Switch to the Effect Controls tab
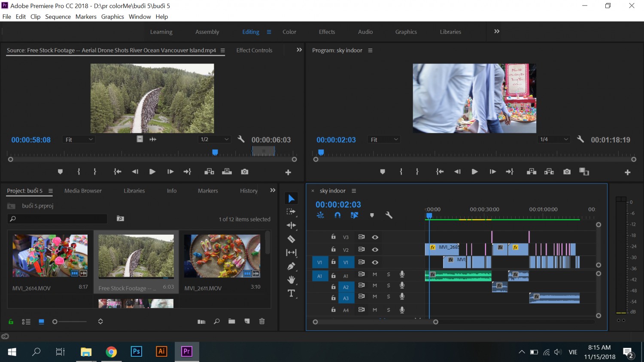 (x=254, y=50)
